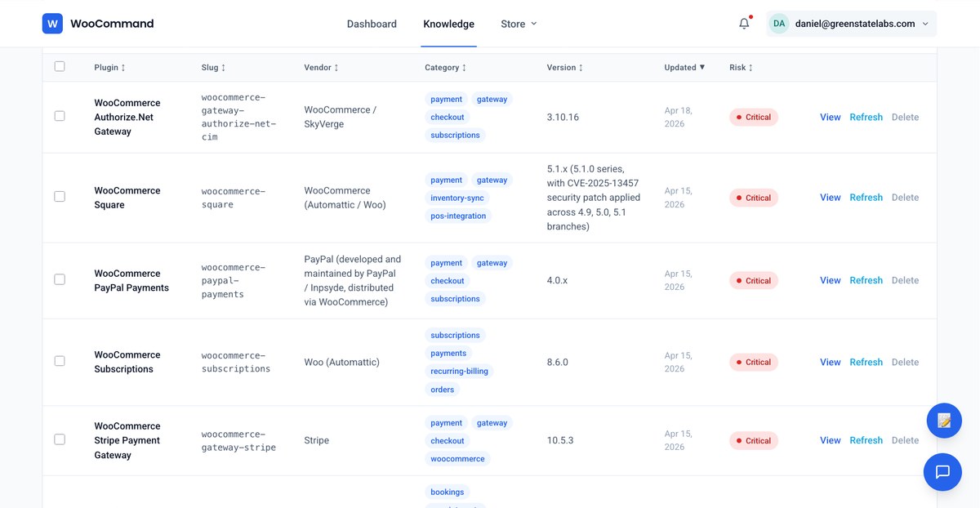Go to the Dashboard tab
980x508 pixels.
pyautogui.click(x=372, y=24)
